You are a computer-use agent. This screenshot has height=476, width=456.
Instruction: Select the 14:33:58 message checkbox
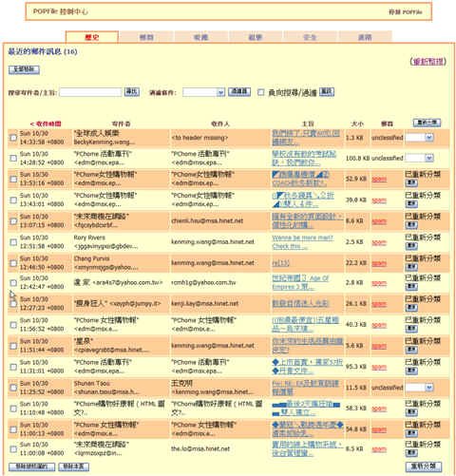click(13, 138)
